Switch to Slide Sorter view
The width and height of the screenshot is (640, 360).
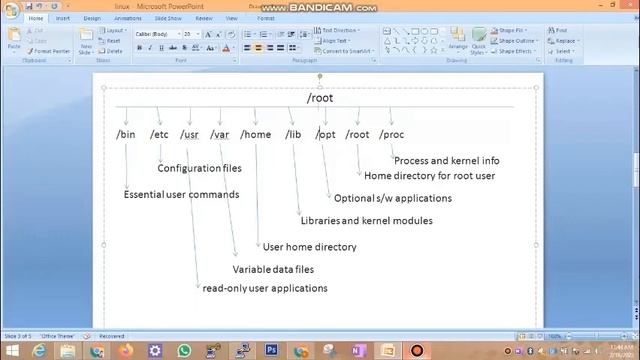tap(531, 336)
